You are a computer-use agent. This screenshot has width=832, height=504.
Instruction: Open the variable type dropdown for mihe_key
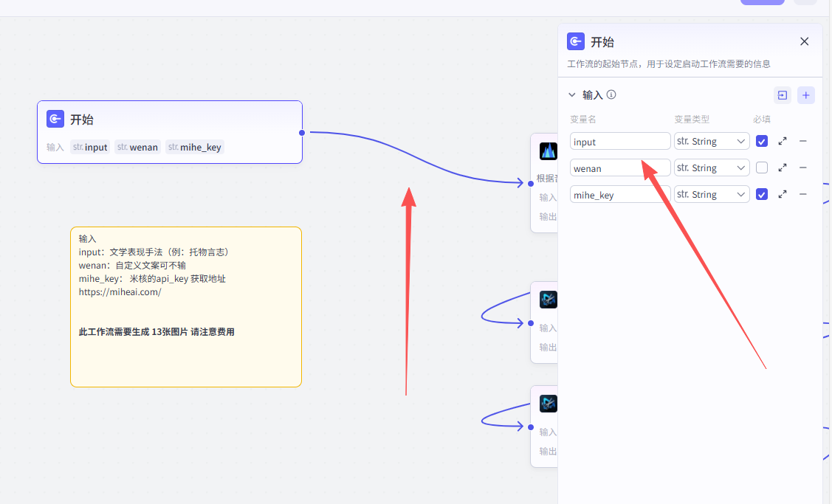pos(712,195)
